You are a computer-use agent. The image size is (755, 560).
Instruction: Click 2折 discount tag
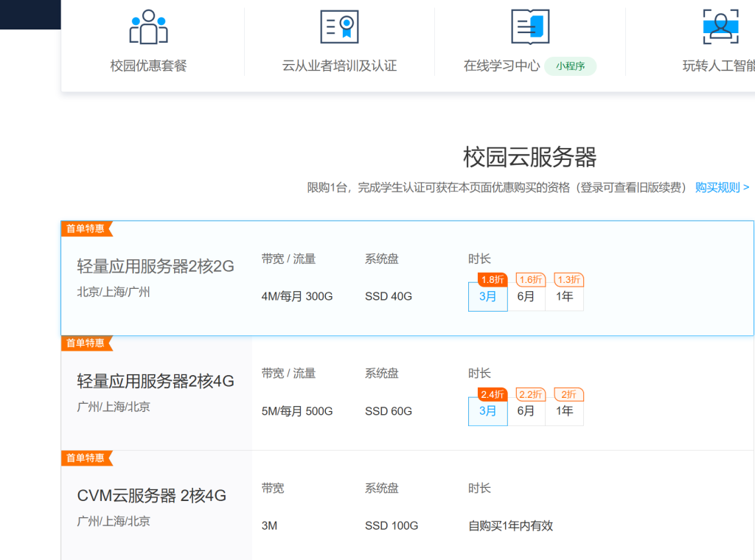(568, 394)
